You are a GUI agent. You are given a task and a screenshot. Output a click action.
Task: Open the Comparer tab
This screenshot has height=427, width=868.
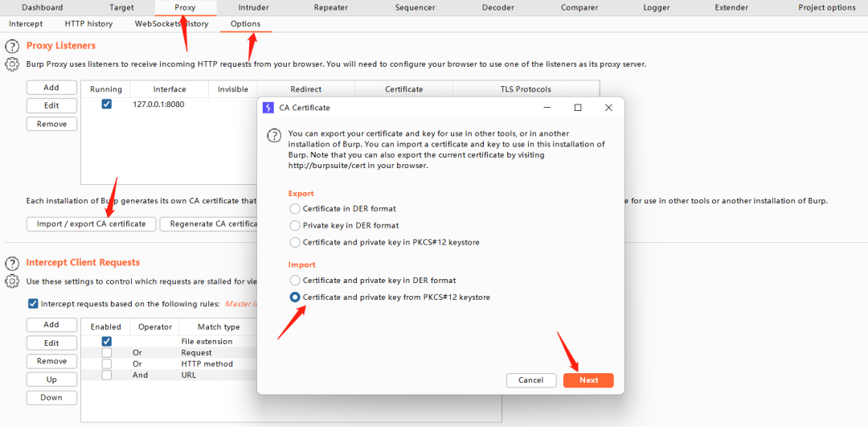[x=579, y=8]
